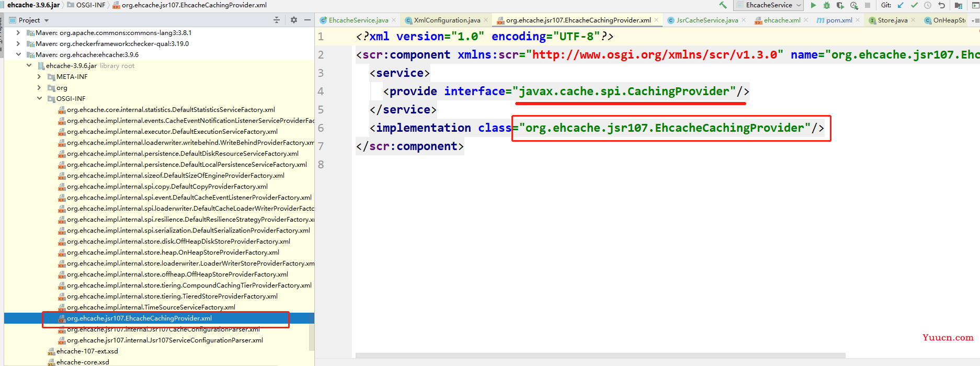
Task: Collapse Maven org.ehcache:ehcache:3.9.6 node
Action: 18,54
